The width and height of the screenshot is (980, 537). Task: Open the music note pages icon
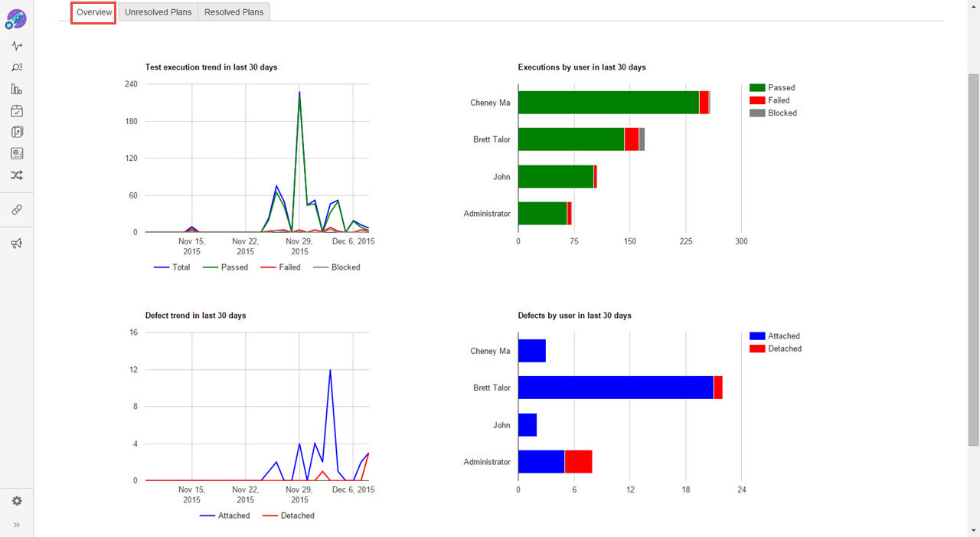click(17, 132)
